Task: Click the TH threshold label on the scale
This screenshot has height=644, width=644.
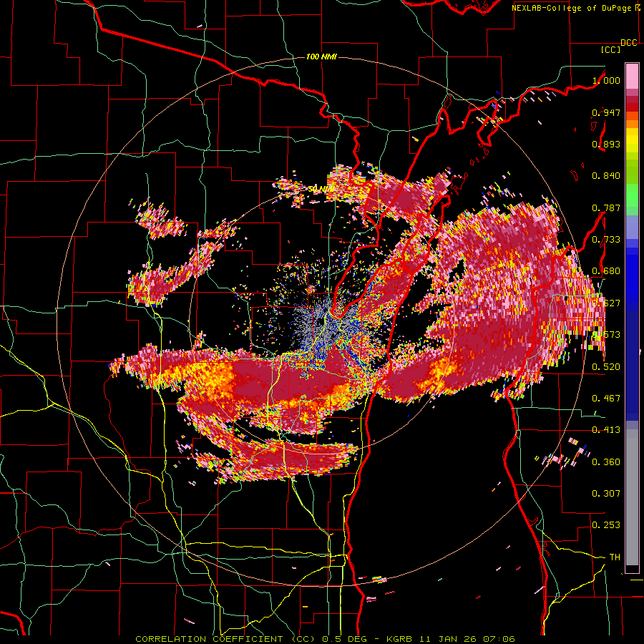Action: click(x=615, y=557)
